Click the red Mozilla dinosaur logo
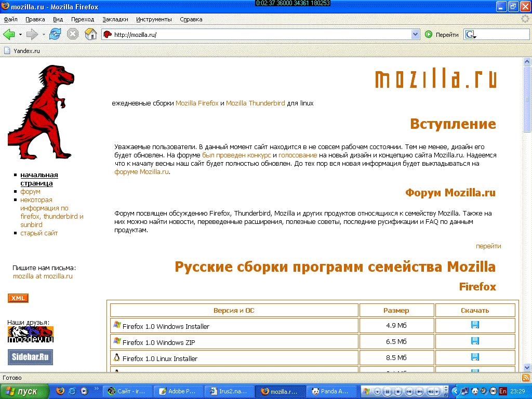This screenshot has width=532, height=399. point(41,112)
